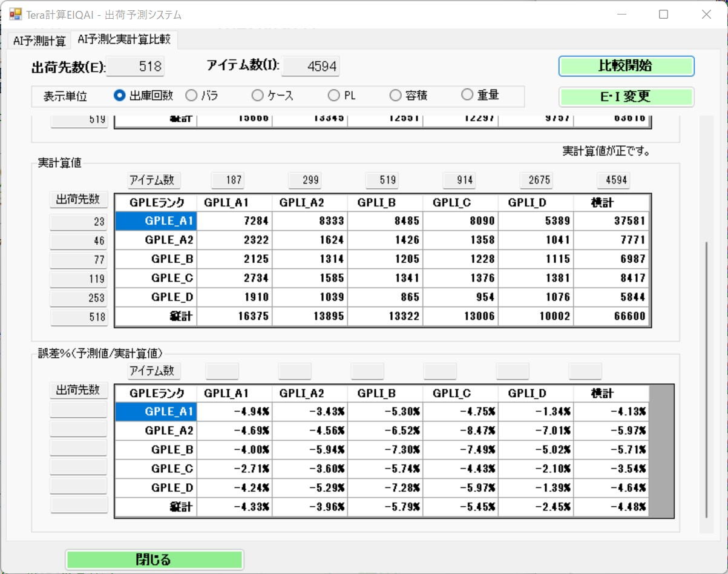Click アイテム数 button in 実計算値 section

coord(154,180)
